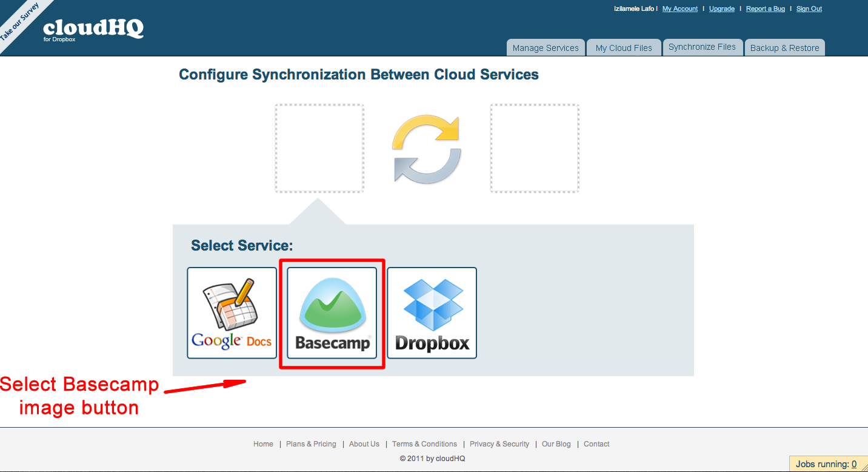Select the left empty service slot
868x472 pixels.
click(x=319, y=149)
